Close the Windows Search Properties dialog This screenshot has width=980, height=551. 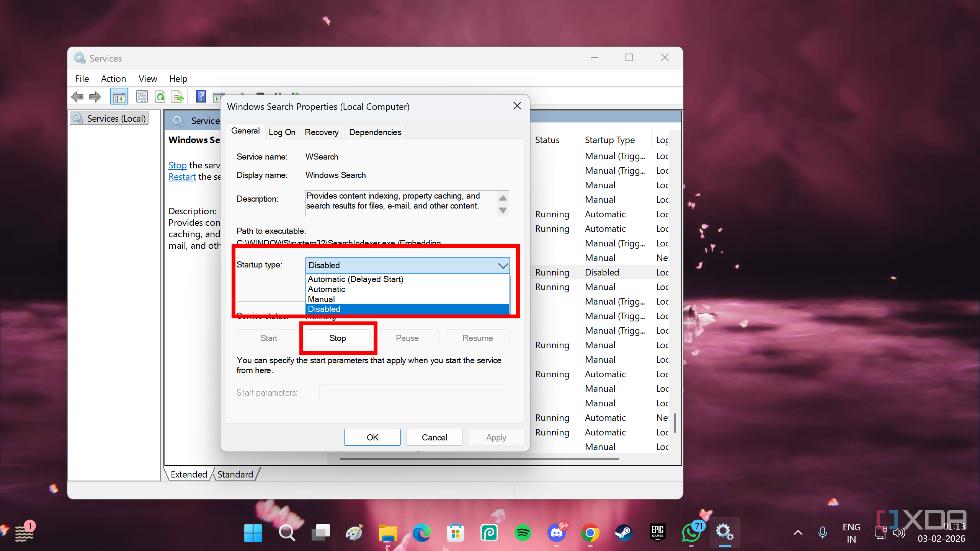pyautogui.click(x=517, y=106)
